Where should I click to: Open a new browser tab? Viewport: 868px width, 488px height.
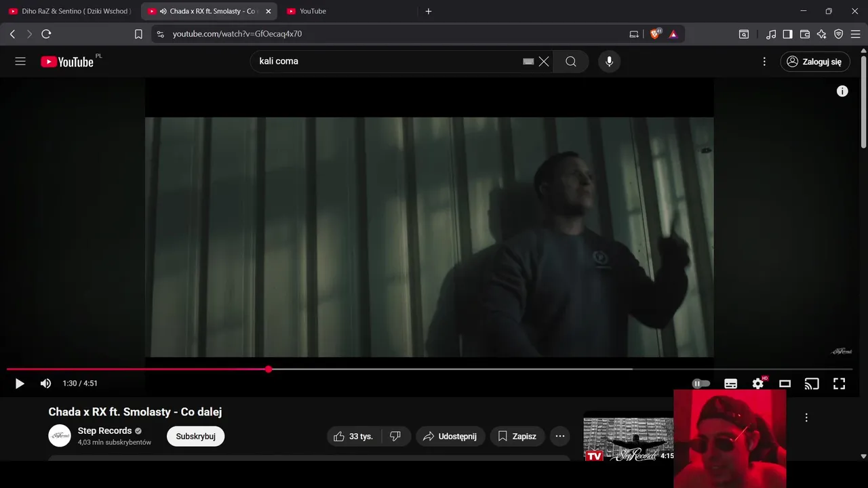(429, 12)
